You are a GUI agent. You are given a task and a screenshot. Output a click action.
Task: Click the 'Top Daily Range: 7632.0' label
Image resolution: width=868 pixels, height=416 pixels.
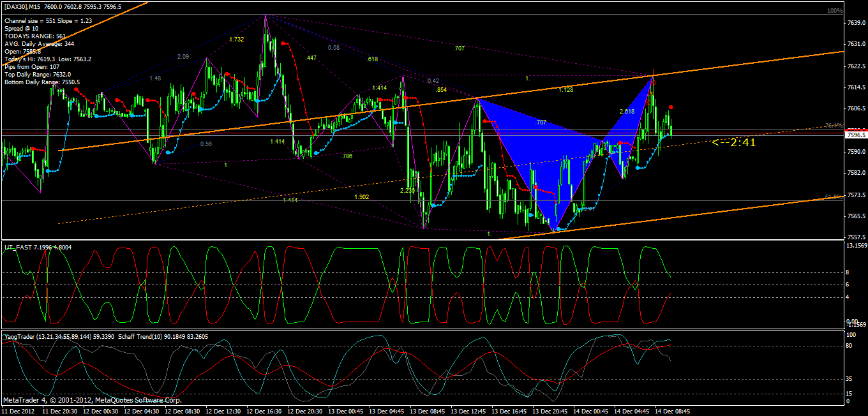tap(38, 75)
